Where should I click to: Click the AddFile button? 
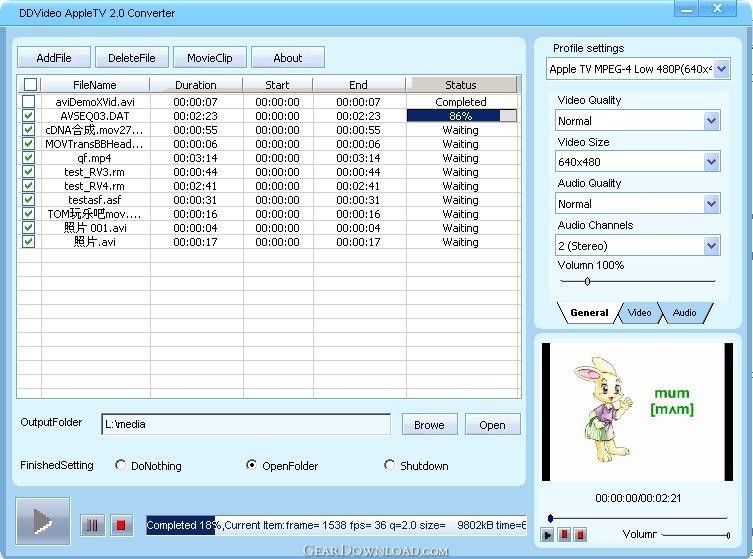54,58
